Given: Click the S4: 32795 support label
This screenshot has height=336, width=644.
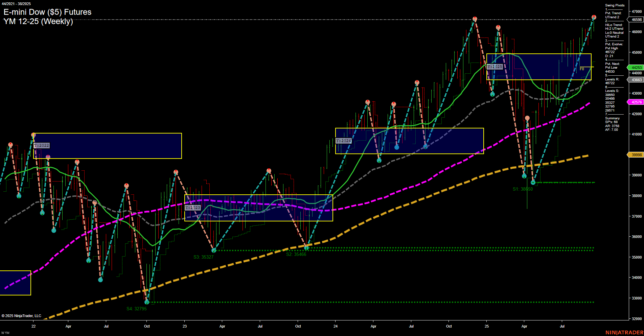Looking at the screenshot, I should (137, 308).
